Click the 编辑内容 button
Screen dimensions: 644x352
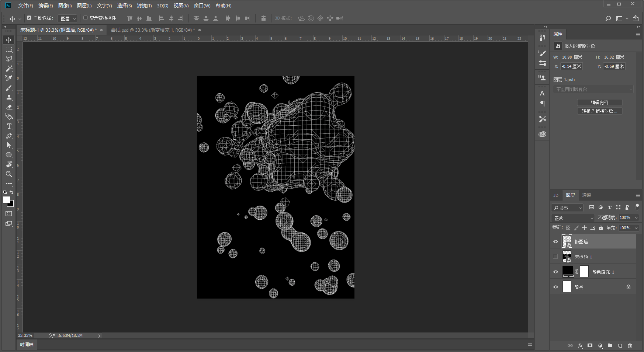coord(600,102)
